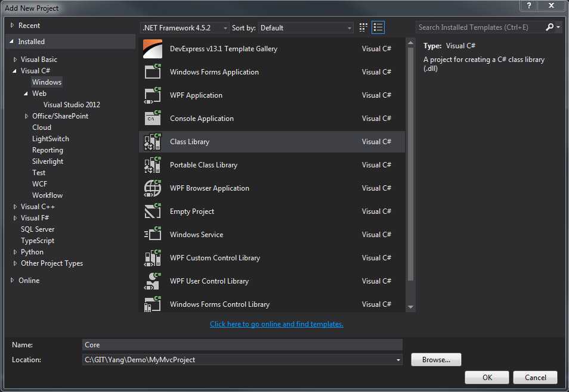
Task: Open the Location path dropdown arrow
Action: 398,360
